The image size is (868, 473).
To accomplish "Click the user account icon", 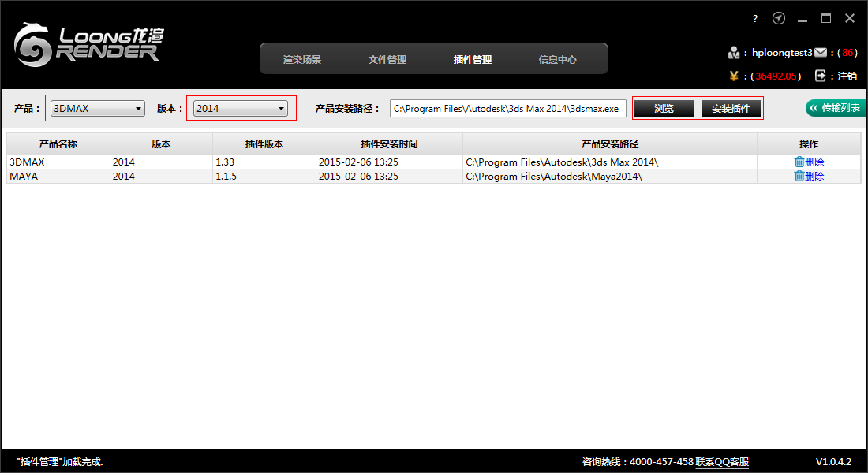I will pos(734,53).
